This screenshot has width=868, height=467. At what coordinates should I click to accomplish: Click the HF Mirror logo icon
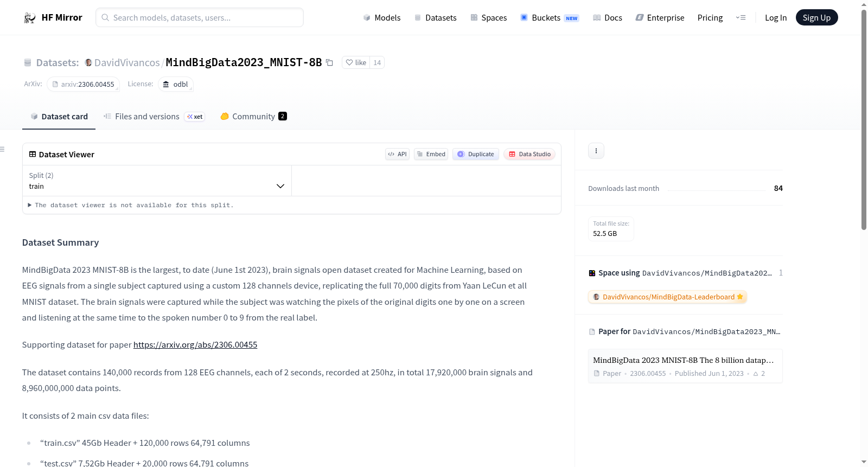[29, 18]
